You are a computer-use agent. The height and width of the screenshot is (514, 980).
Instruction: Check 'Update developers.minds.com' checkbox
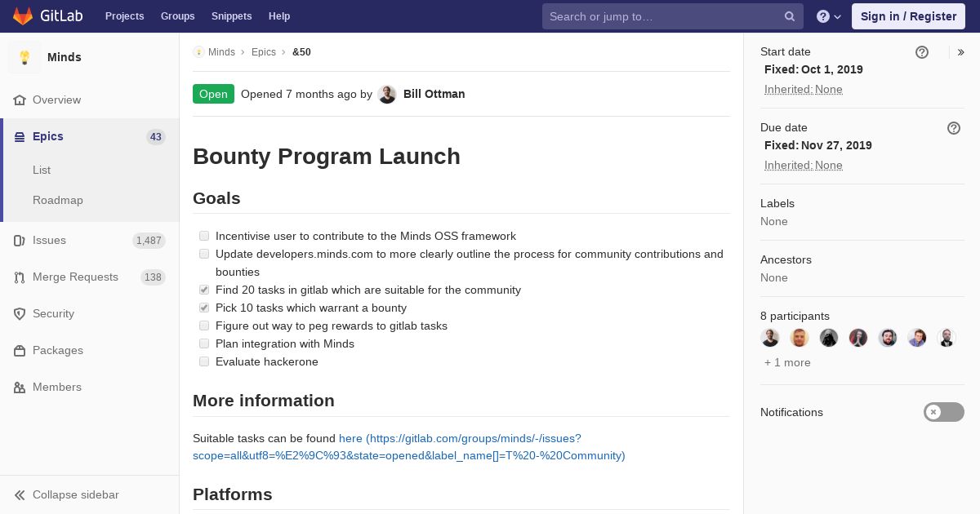coord(204,254)
